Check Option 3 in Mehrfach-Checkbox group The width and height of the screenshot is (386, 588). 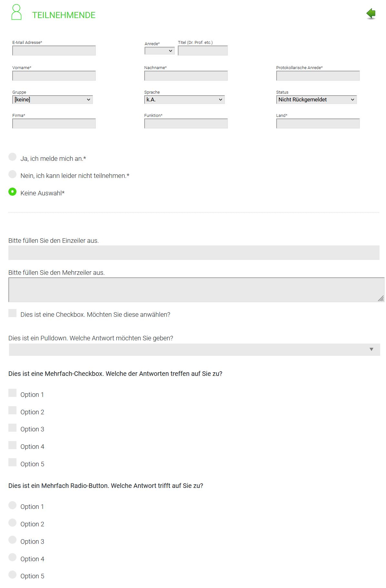(x=12, y=428)
